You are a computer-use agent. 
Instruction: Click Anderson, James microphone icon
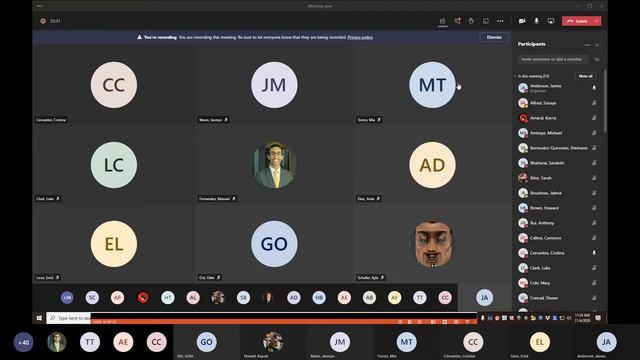pos(594,88)
